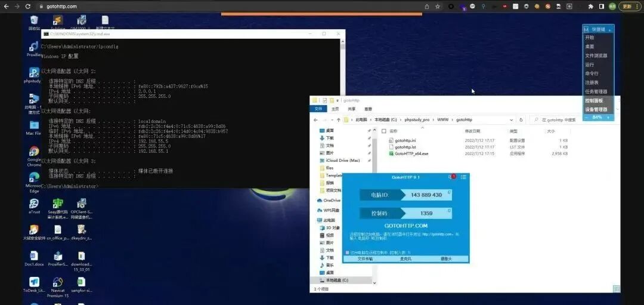Open Proxifier desktop icon
This screenshot has height=305, width=644.
[x=34, y=50]
